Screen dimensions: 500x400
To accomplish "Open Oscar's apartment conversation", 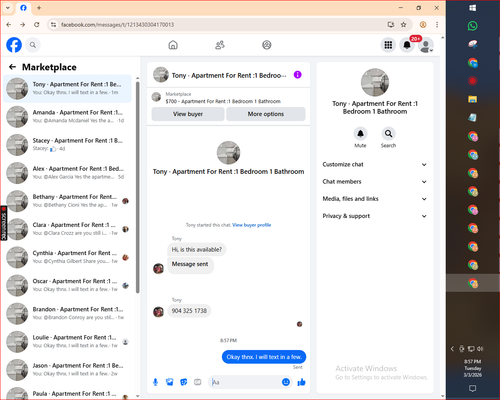I will [x=68, y=285].
